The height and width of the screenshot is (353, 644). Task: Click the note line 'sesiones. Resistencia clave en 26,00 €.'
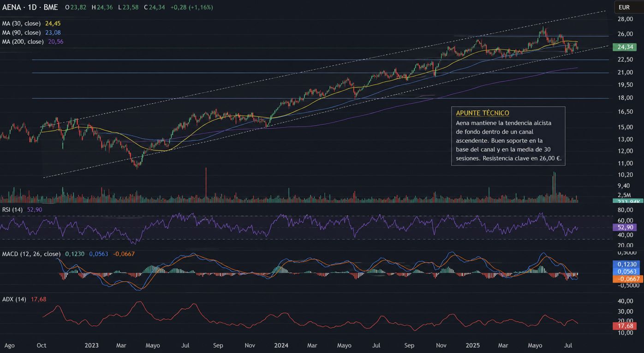508,158
